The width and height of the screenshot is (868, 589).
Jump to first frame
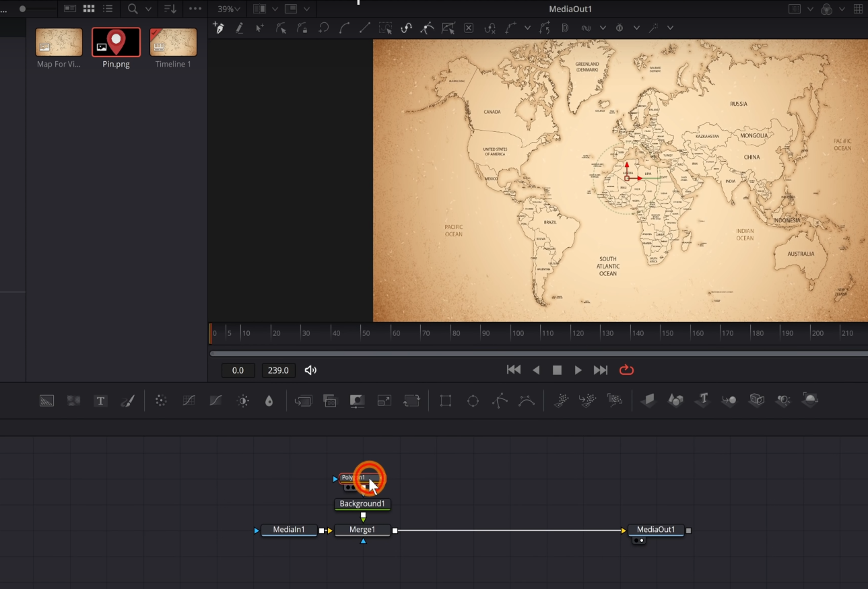click(x=514, y=370)
